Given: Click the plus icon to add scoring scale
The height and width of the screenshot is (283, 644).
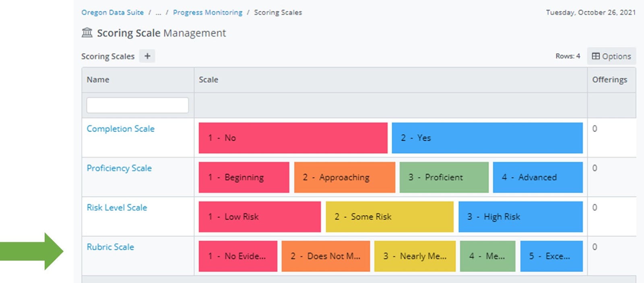Looking at the screenshot, I should (147, 56).
